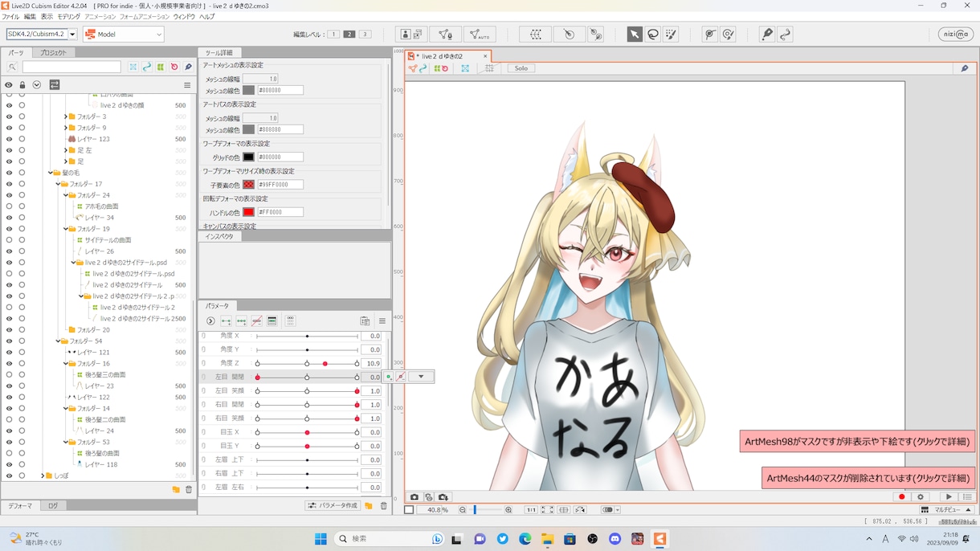Click 角度 Z value field 10.9
The image size is (980, 551).
click(x=371, y=364)
